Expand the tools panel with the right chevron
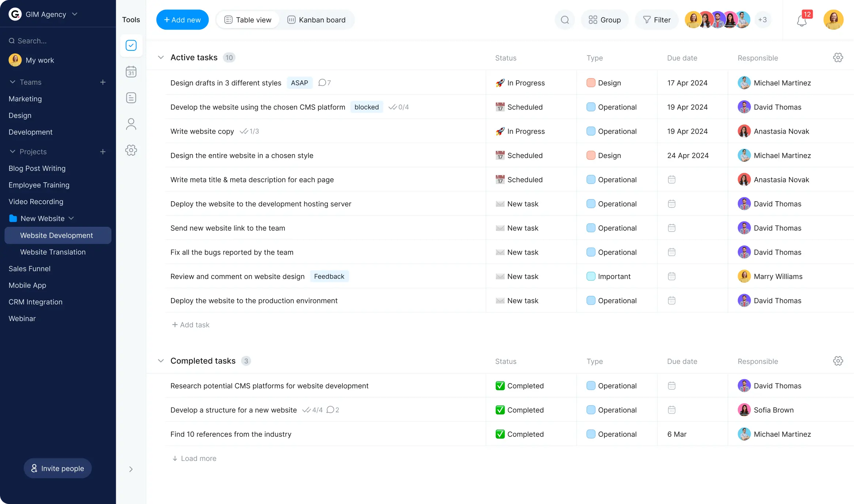Screen dimensions: 854x504 pyautogui.click(x=131, y=469)
